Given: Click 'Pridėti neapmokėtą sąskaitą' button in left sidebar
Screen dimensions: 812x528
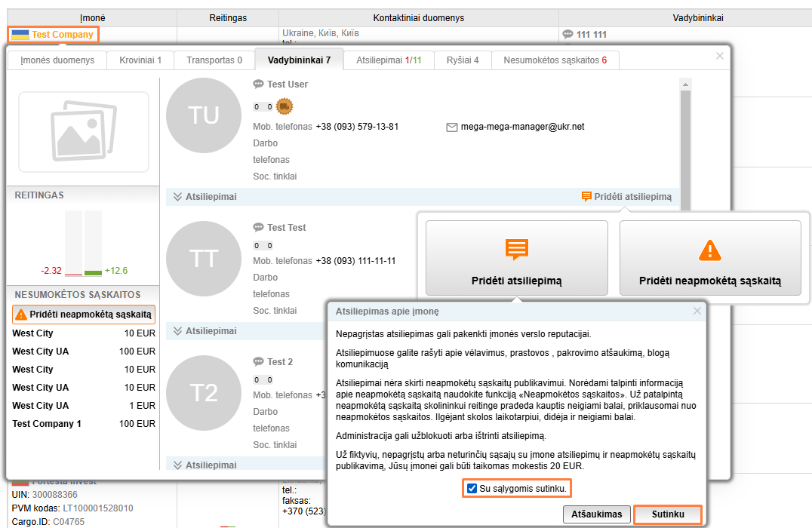Looking at the screenshot, I should click(x=85, y=315).
